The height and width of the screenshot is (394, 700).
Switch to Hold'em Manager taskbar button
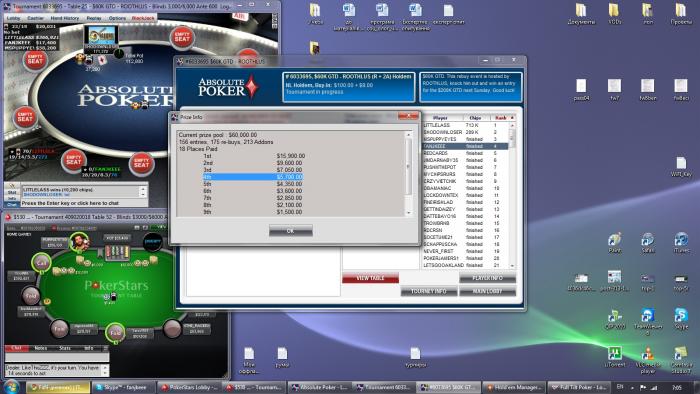(x=515, y=387)
